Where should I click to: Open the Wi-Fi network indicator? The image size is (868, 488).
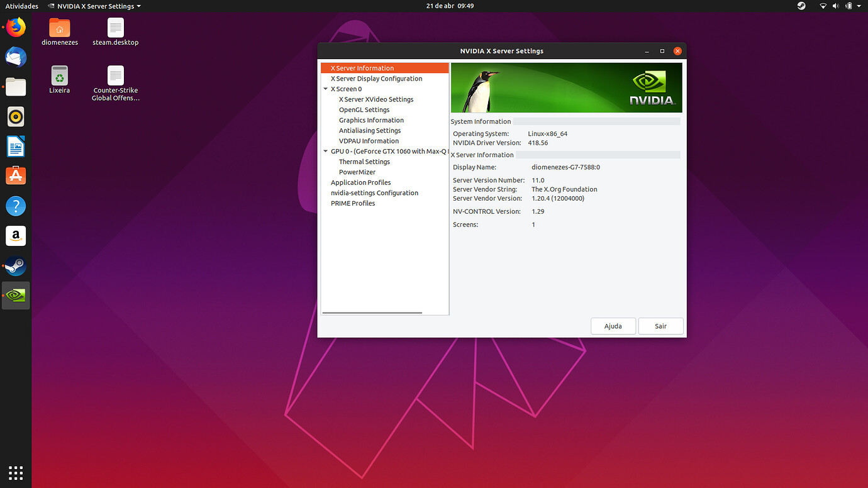tap(823, 6)
